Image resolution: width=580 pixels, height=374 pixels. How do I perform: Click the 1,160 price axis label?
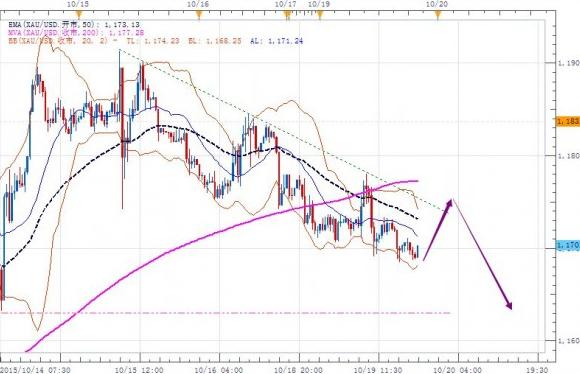coord(569,341)
